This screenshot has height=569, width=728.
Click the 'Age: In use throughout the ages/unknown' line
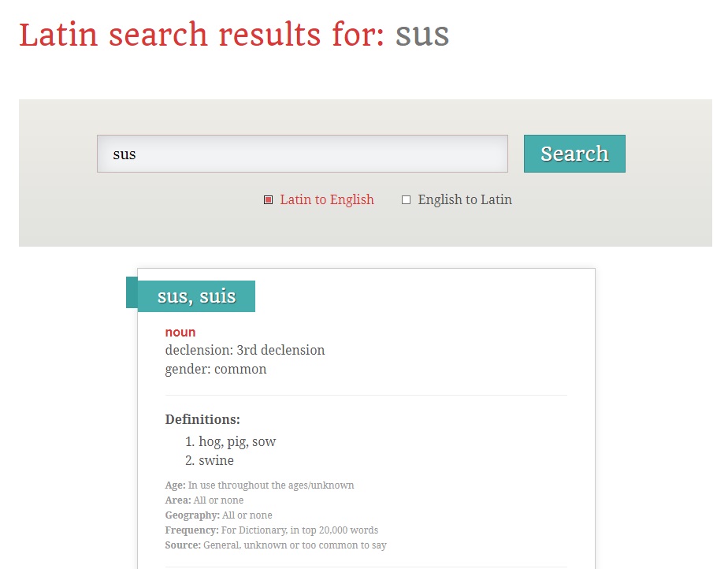[259, 485]
